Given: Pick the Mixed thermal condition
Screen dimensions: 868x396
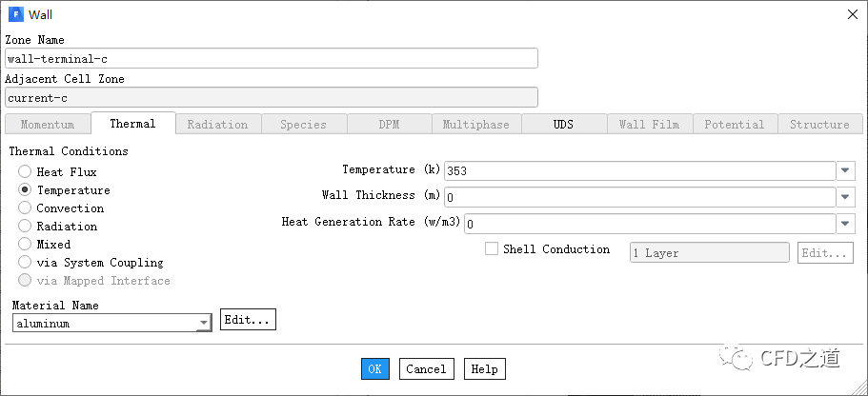Looking at the screenshot, I should coord(25,245).
